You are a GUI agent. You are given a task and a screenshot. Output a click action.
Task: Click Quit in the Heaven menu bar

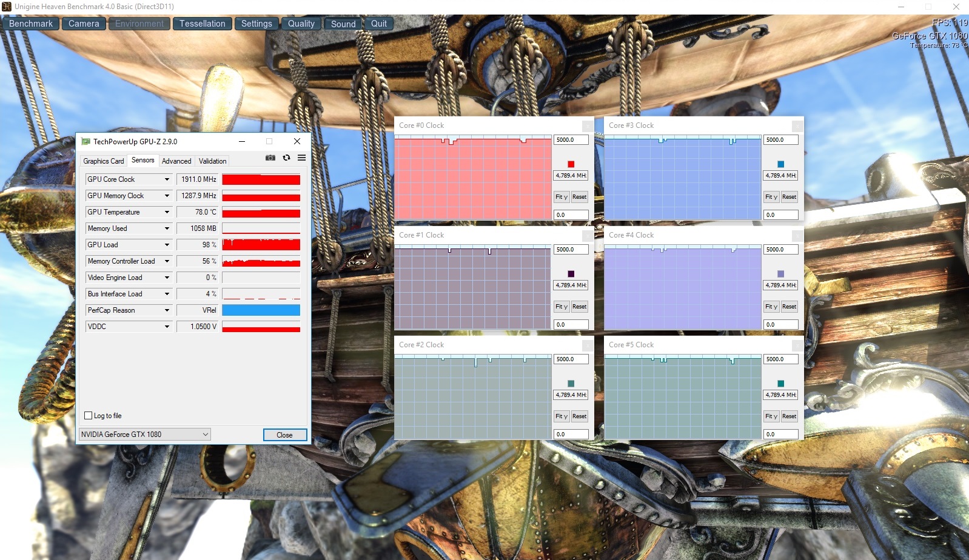click(379, 24)
